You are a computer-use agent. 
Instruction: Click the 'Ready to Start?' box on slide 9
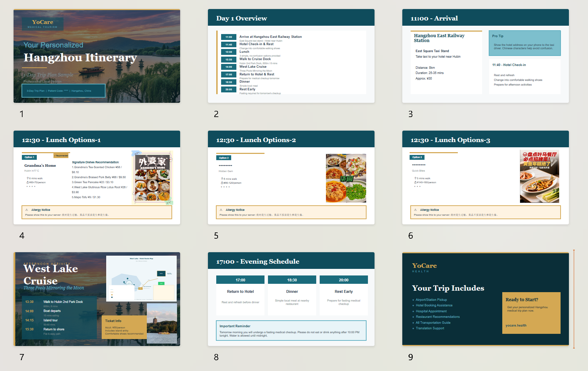pos(531,313)
